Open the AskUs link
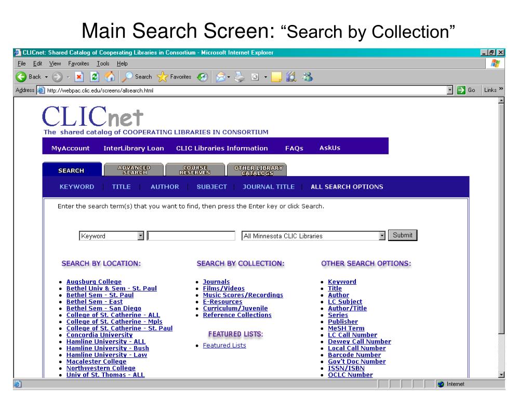 click(x=330, y=148)
